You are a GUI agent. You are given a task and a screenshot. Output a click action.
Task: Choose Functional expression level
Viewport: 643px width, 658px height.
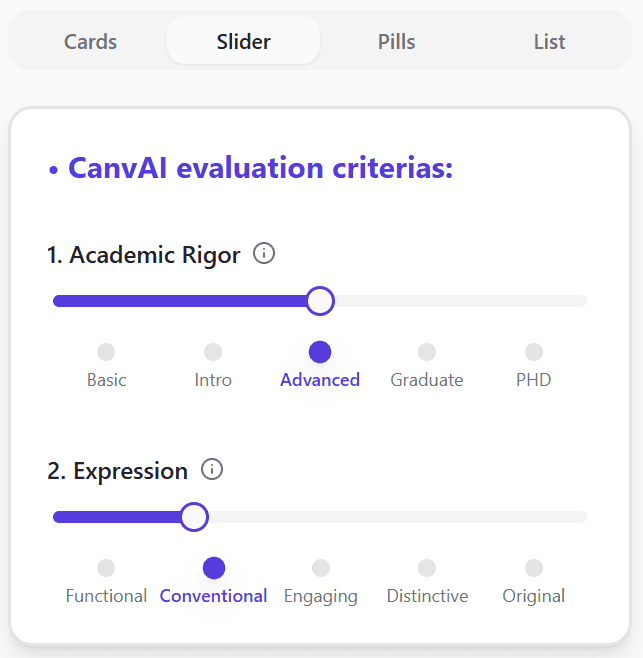tap(106, 568)
